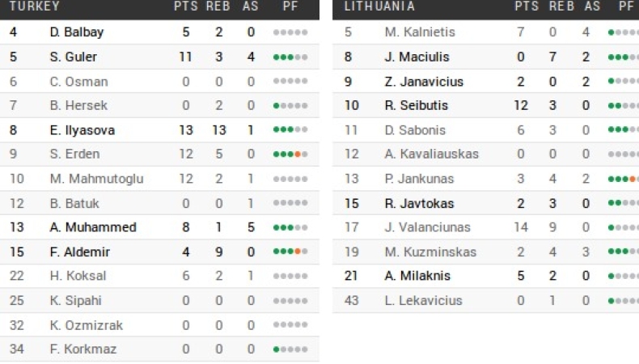Click M. Mahmutoglu's name
639x364 pixels.
[96, 179]
